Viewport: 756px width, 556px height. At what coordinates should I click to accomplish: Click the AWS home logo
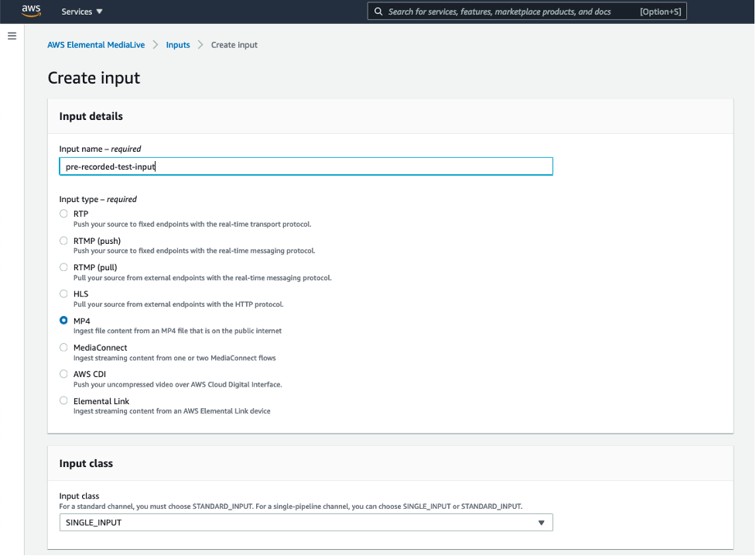[31, 11]
